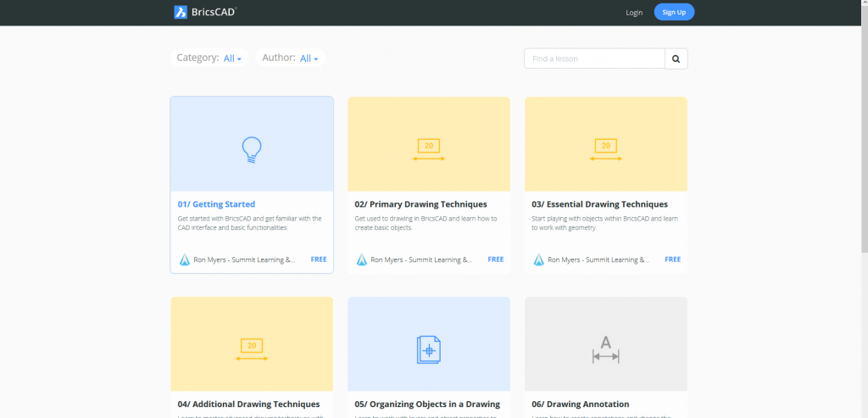This screenshot has width=868, height=418.
Task: Click the magnifier search button
Action: (x=676, y=59)
